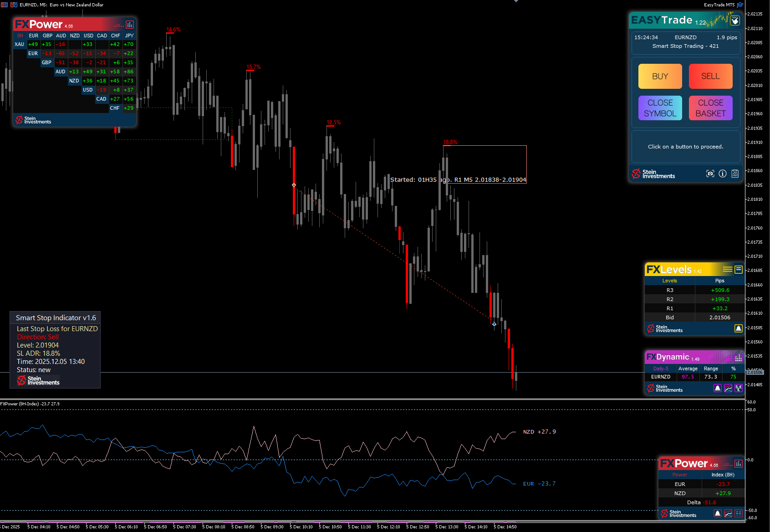Toggle the FXDynamic chart lines icon
Screen dimensions: 770x532
point(728,388)
